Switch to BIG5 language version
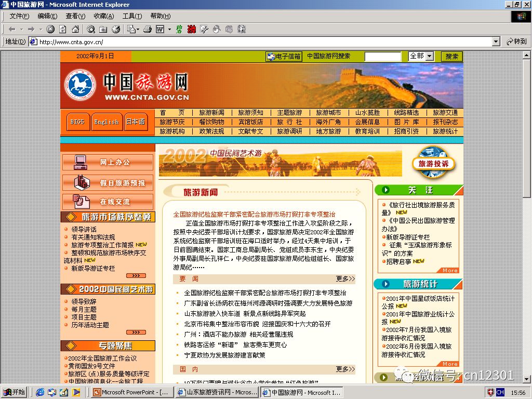Image resolution: width=532 pixels, height=399 pixels. 78,122
